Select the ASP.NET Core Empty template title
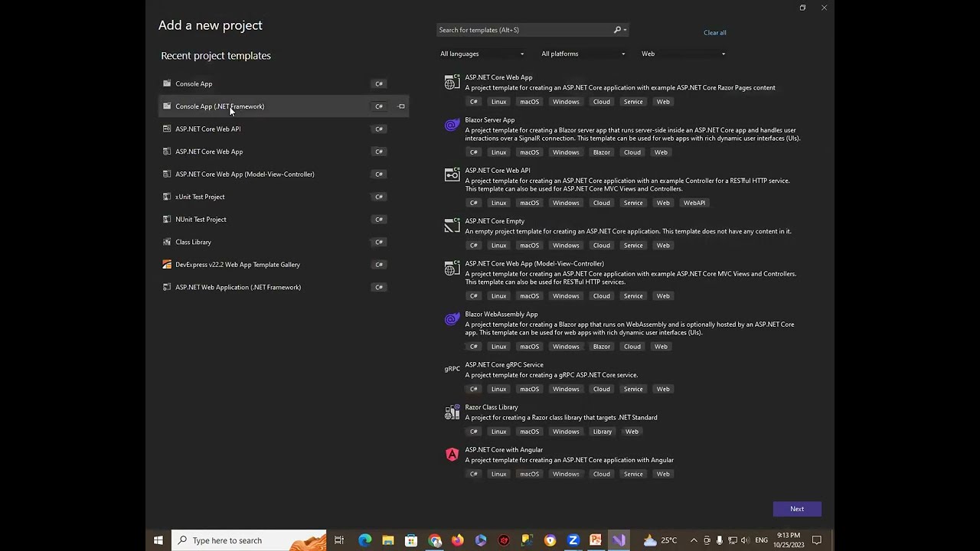Image resolution: width=980 pixels, height=551 pixels. [x=495, y=221]
